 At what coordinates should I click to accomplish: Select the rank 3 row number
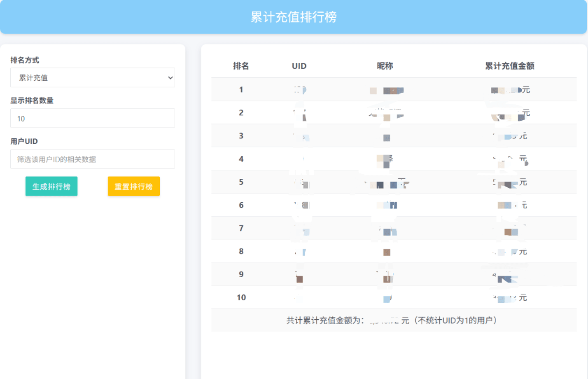tap(241, 136)
